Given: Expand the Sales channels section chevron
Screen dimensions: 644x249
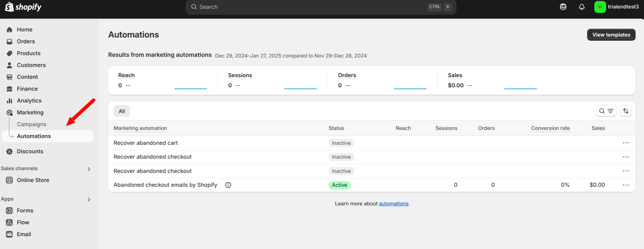Looking at the screenshot, I should click(89, 169).
